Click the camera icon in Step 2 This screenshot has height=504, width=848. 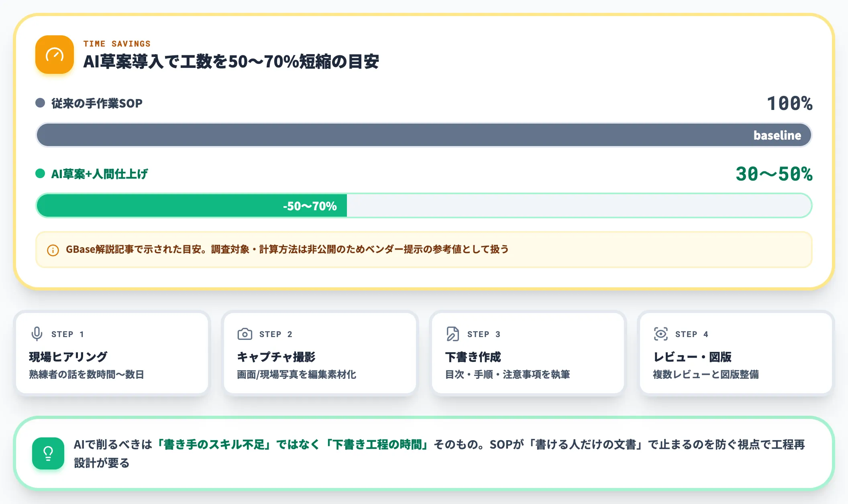(x=245, y=334)
